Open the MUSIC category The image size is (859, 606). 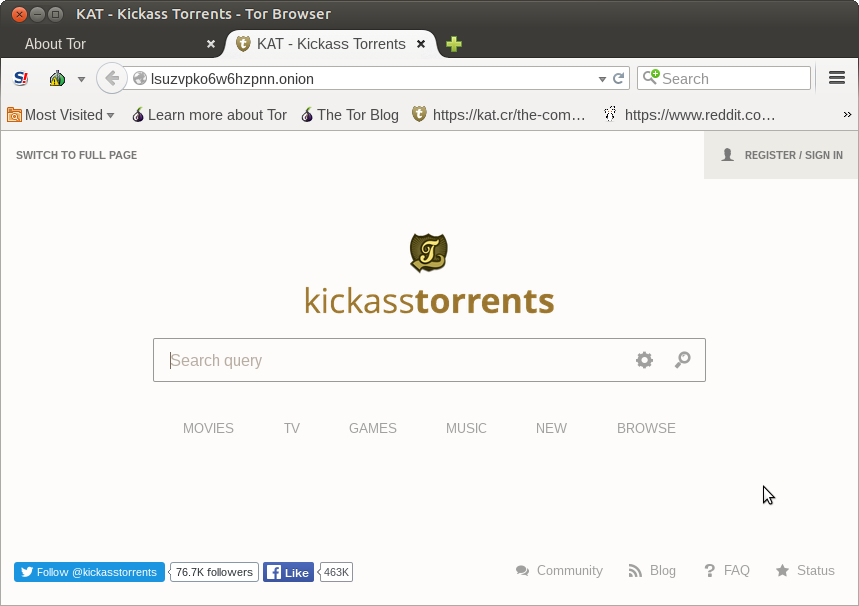466,428
